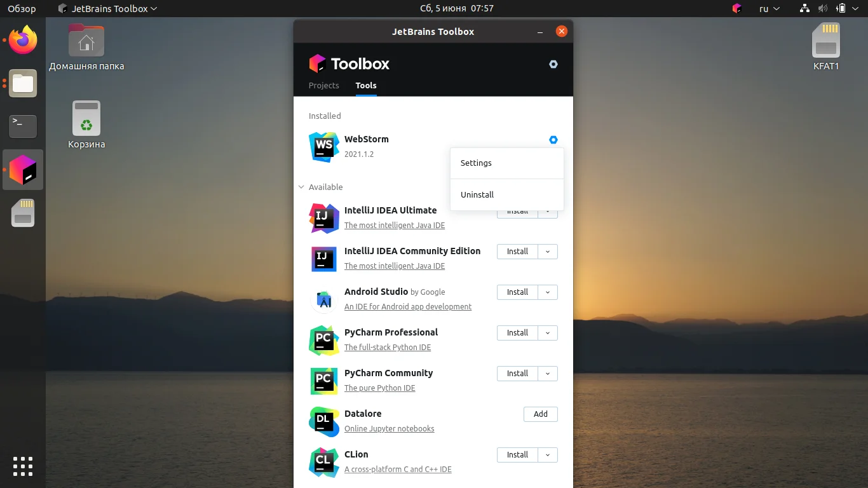Open Firefox from the dock
The image size is (868, 488).
tap(23, 39)
